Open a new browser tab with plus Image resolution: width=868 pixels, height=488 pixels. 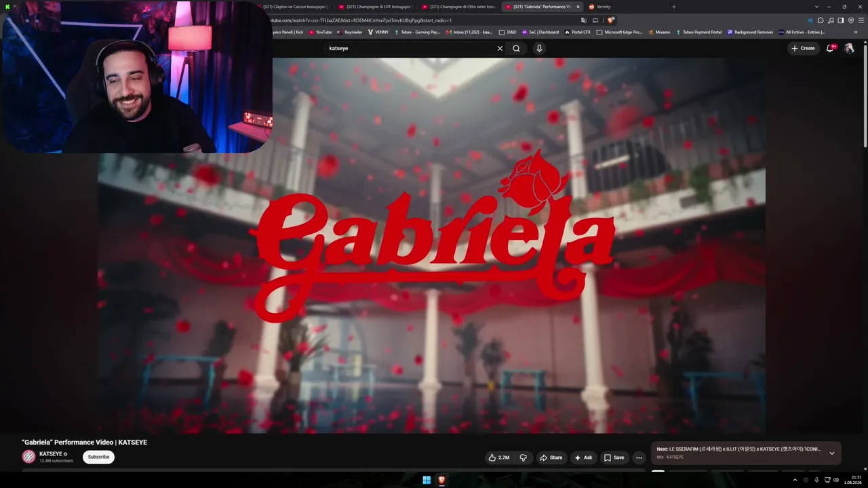(673, 7)
